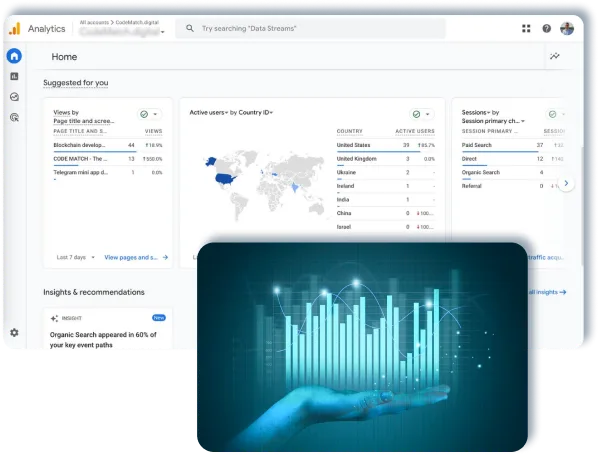The width and height of the screenshot is (599, 455).
Task: Open the user profile avatar
Action: pos(567,29)
